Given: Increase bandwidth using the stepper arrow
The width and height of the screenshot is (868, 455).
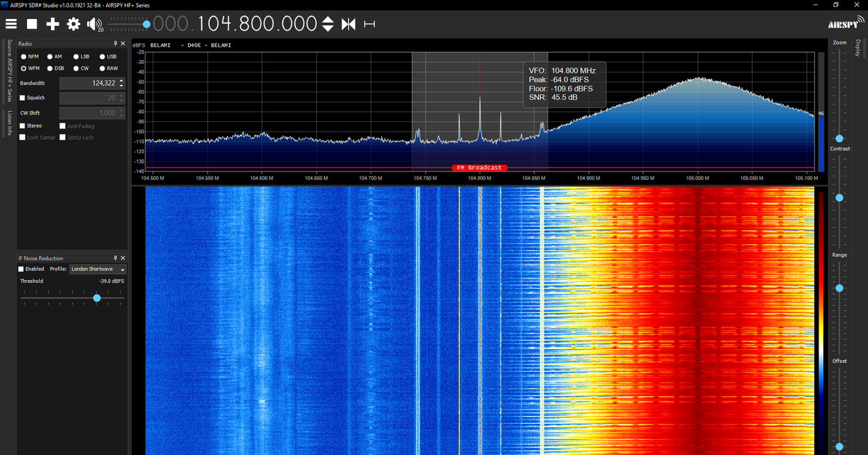Looking at the screenshot, I should [121, 81].
